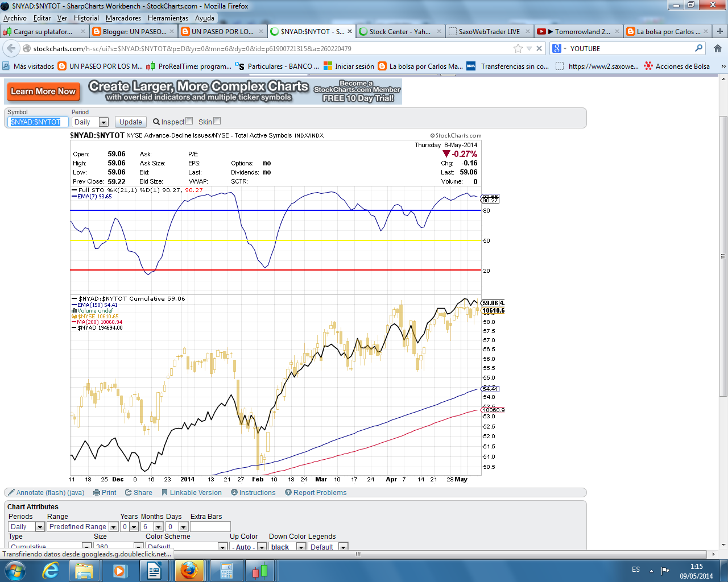
Task: Click the Instructions info icon
Action: [x=234, y=492]
